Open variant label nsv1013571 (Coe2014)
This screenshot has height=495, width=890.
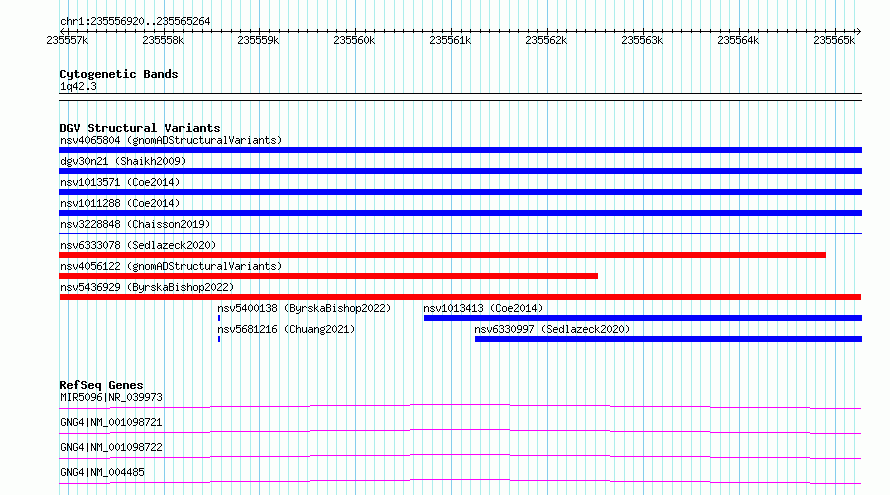click(x=120, y=182)
